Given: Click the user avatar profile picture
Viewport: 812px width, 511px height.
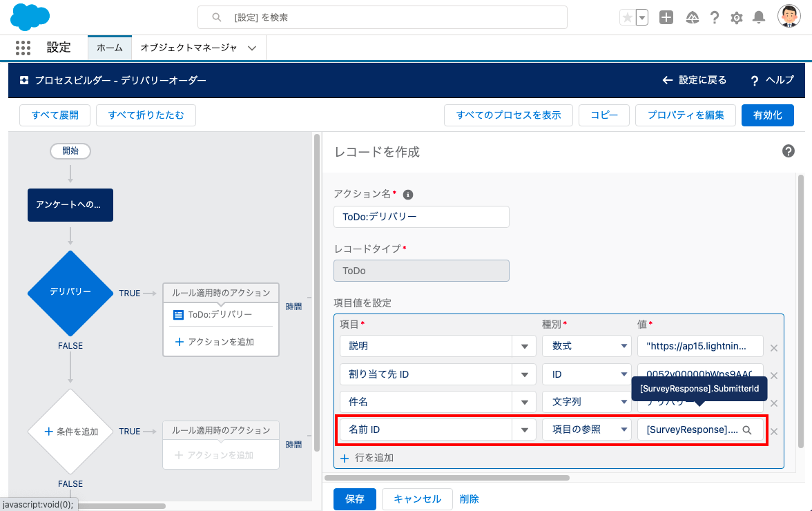Looking at the screenshot, I should pyautogui.click(x=789, y=16).
